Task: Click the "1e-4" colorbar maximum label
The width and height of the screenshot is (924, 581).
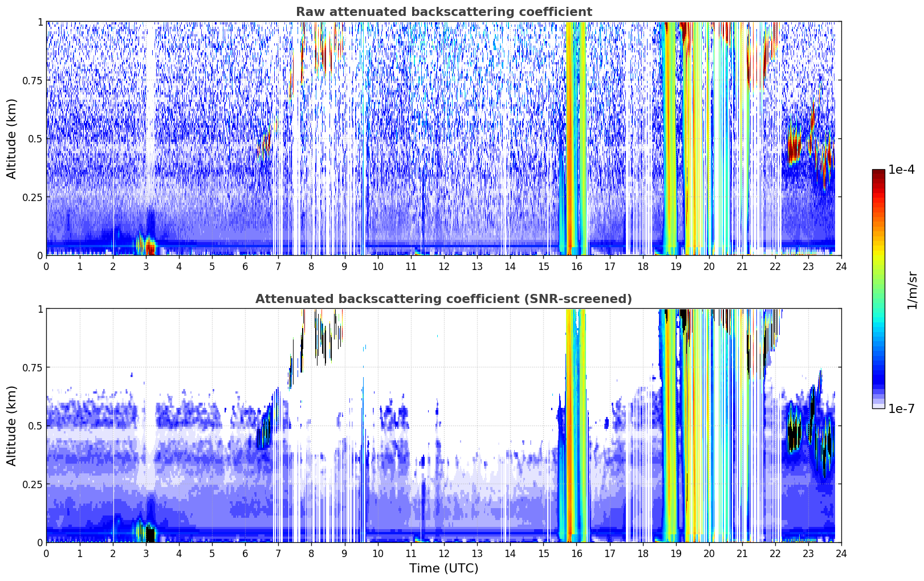Action: click(901, 170)
